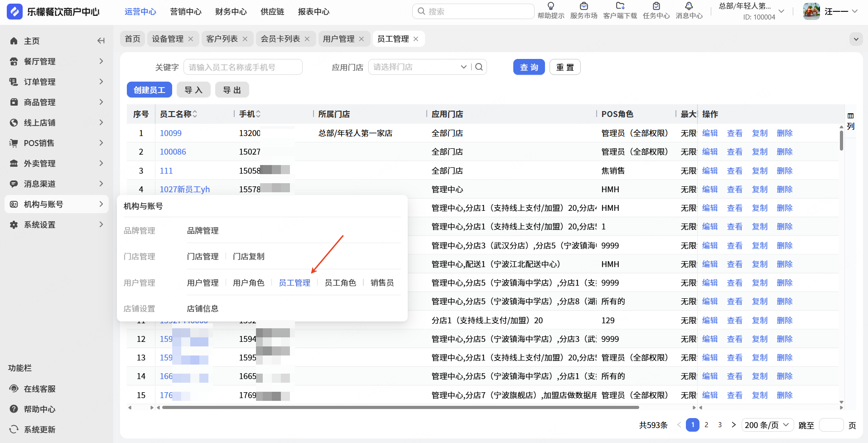Image resolution: width=868 pixels, height=443 pixels.
Task: Open the 客户端下载 icon
Action: pyautogui.click(x=620, y=6)
